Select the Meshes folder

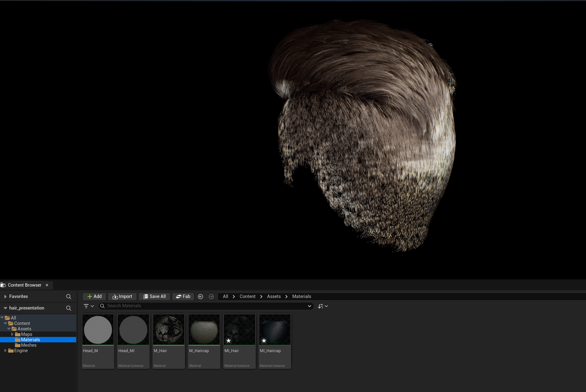coord(29,345)
